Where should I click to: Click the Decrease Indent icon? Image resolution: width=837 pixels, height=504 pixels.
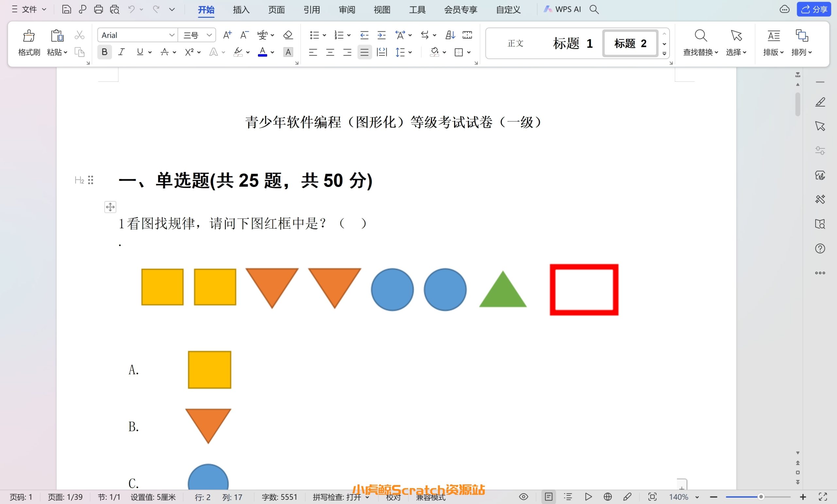tap(364, 35)
